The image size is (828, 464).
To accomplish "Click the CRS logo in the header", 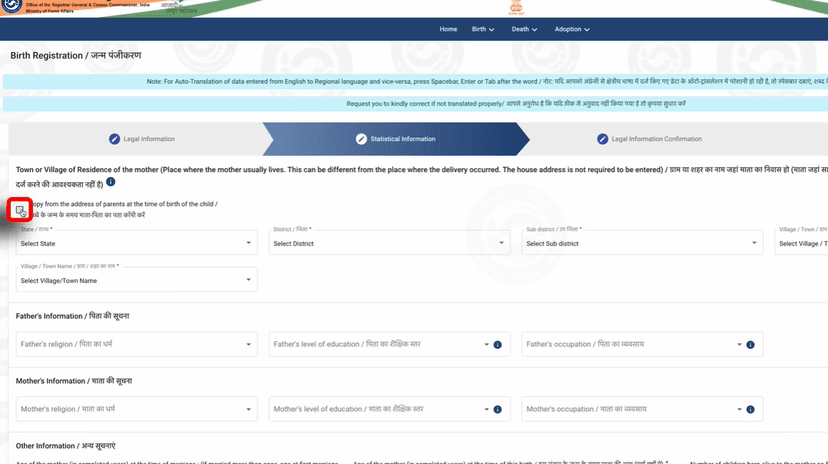I will coord(12,6).
